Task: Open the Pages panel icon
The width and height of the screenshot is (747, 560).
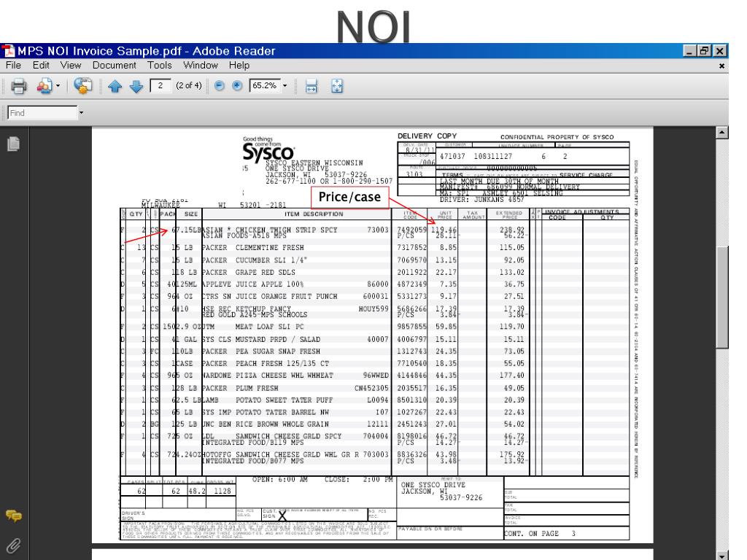Action: tap(13, 144)
